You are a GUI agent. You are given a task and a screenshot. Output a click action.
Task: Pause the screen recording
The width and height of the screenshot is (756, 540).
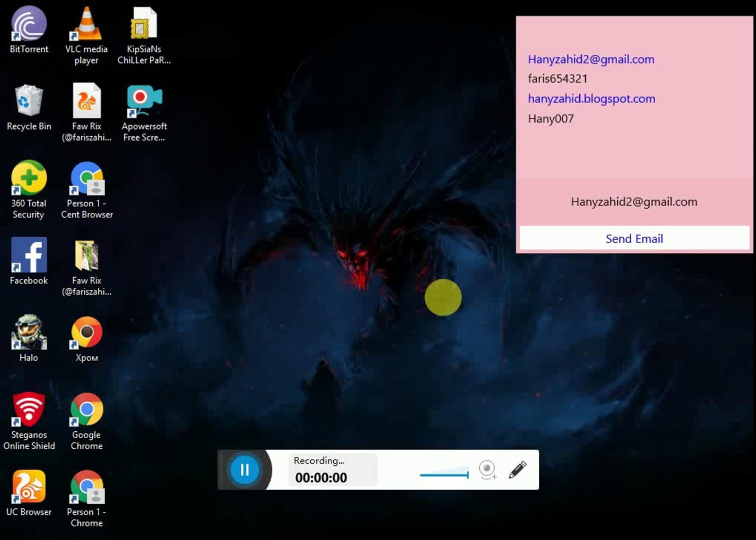pos(245,469)
